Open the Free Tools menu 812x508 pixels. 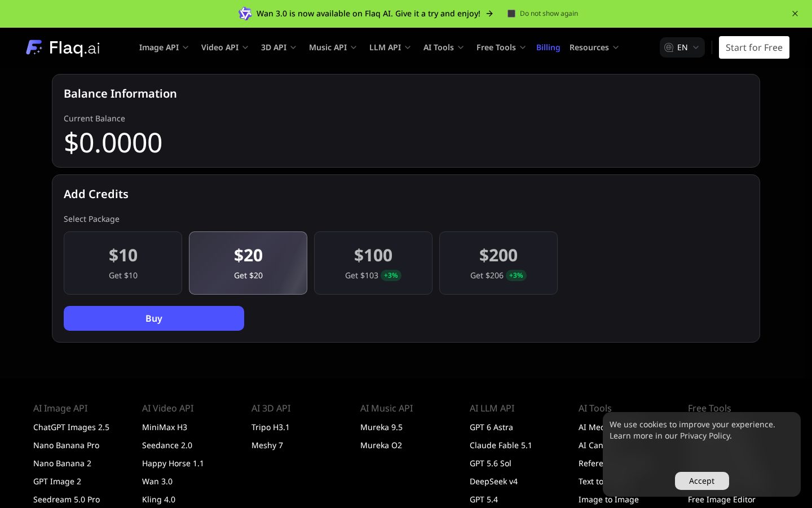(501, 47)
